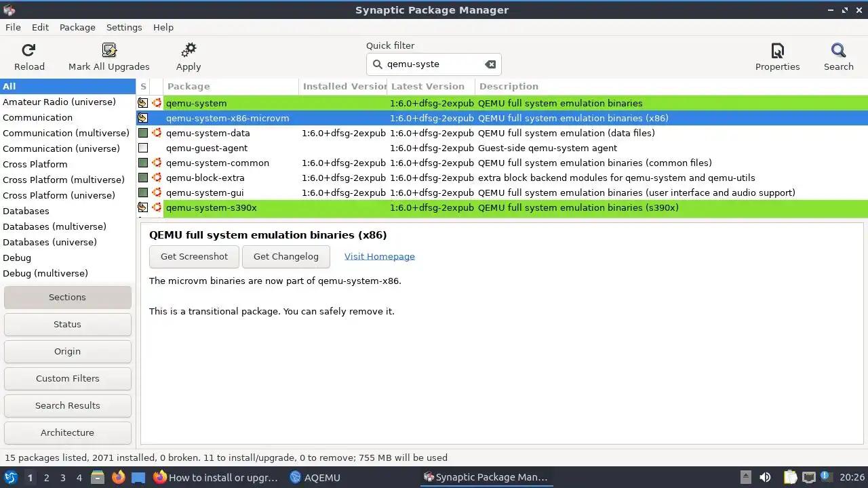The width and height of the screenshot is (868, 488).
Task: Click the update notifier tray icon
Action: [x=826, y=477]
